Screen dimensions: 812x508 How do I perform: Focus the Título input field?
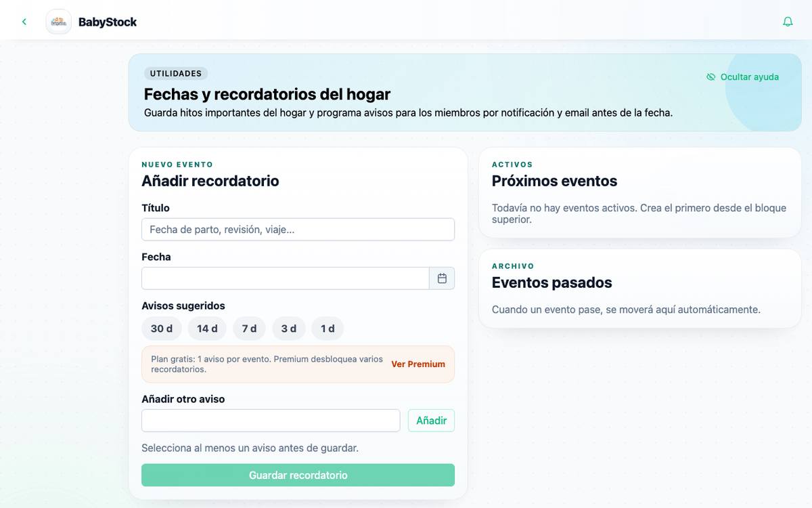tap(298, 230)
